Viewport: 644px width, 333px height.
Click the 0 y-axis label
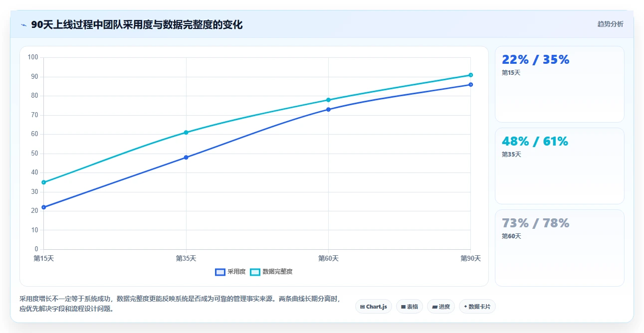point(36,249)
